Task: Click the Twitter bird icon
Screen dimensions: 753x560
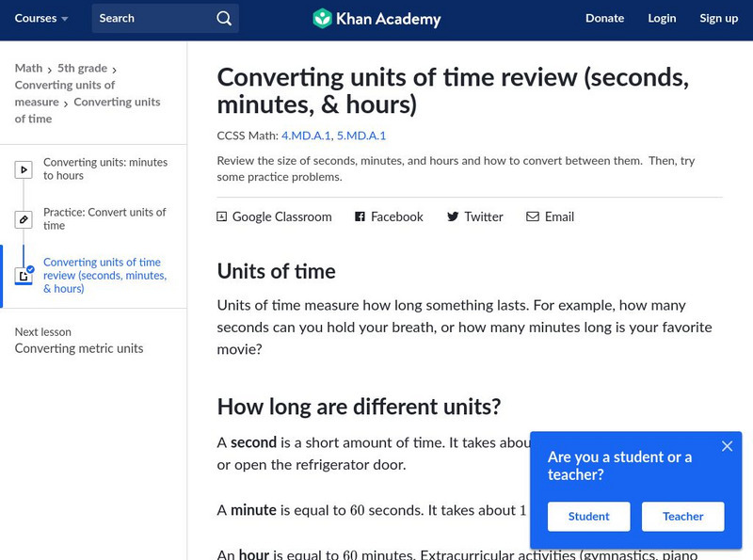Action: pos(453,216)
